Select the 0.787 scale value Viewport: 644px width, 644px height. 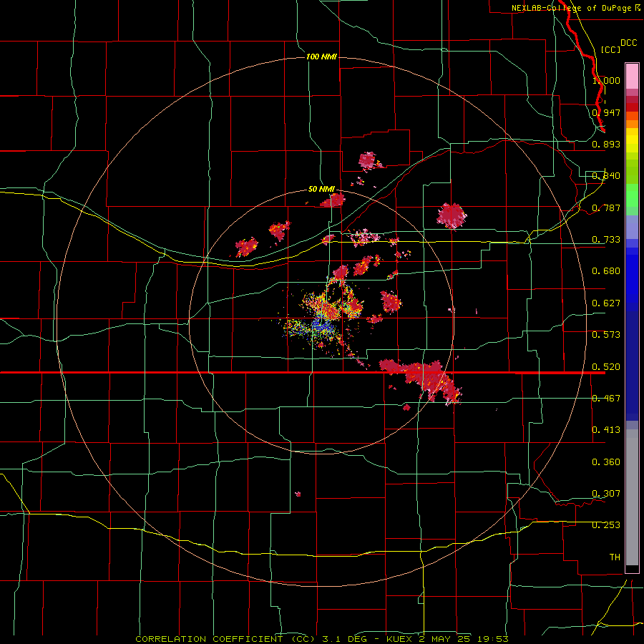[606, 208]
